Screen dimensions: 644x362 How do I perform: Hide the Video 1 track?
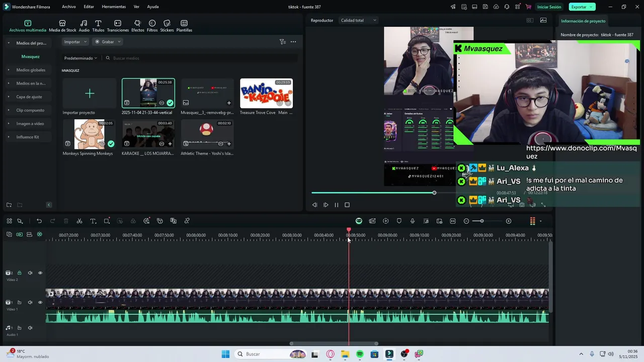coord(40,303)
